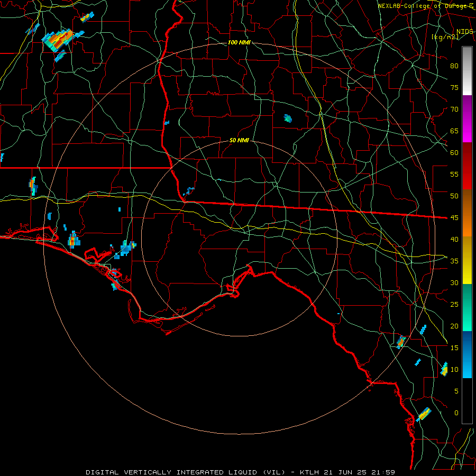The width and height of the screenshot is (476, 476).
Task: Click the scale value "55"
Action: click(454, 175)
